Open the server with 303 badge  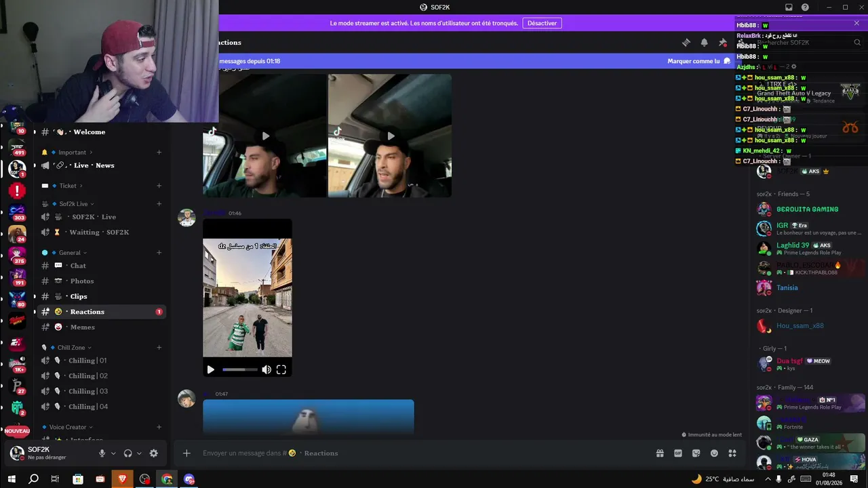pyautogui.click(x=17, y=212)
